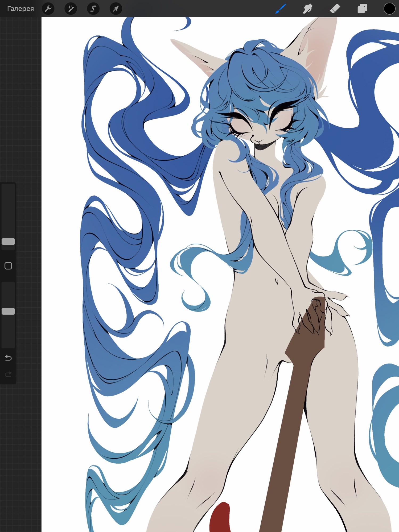The image size is (399, 532).
Task: Click the red shape at canvas bottom
Action: (220, 517)
